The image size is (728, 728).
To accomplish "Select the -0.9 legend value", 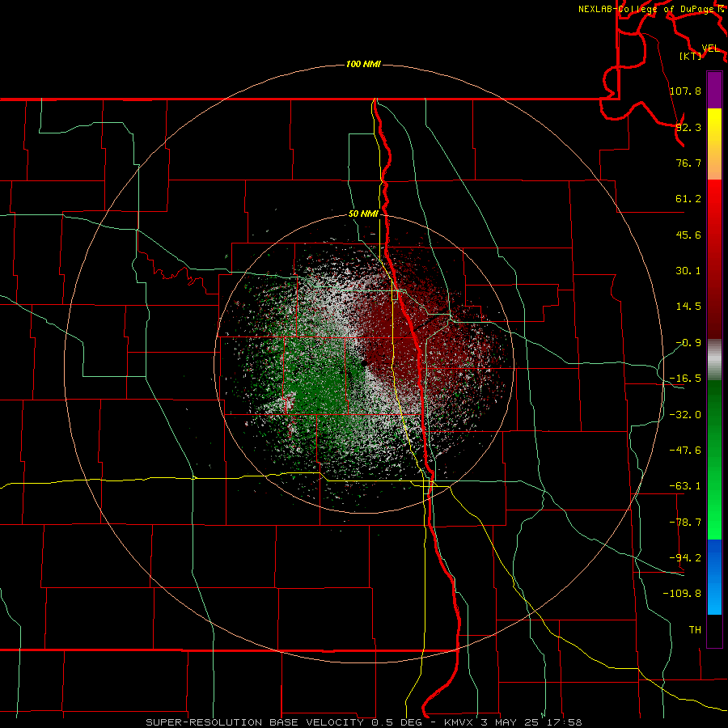I will 688,343.
